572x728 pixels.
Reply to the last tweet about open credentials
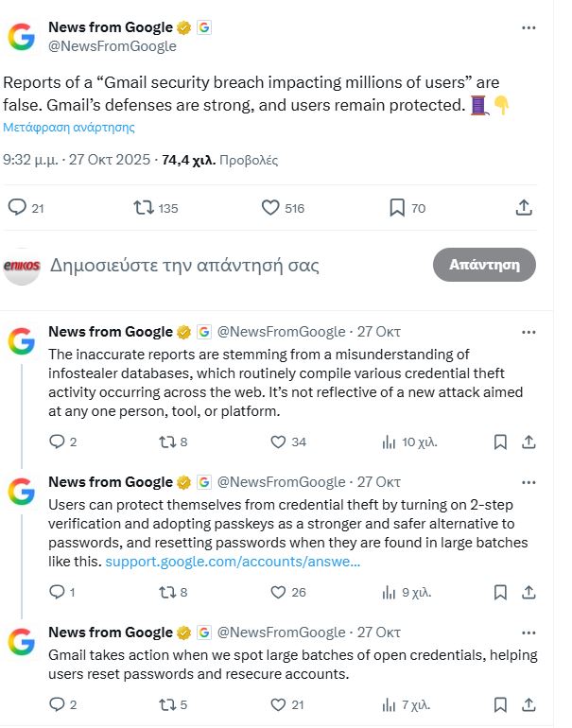57,704
